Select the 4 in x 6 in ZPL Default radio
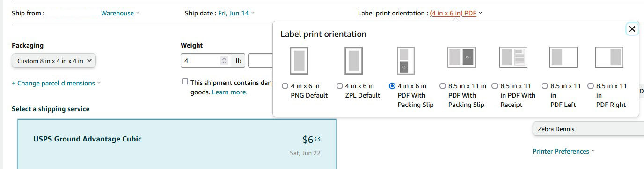 click(340, 86)
